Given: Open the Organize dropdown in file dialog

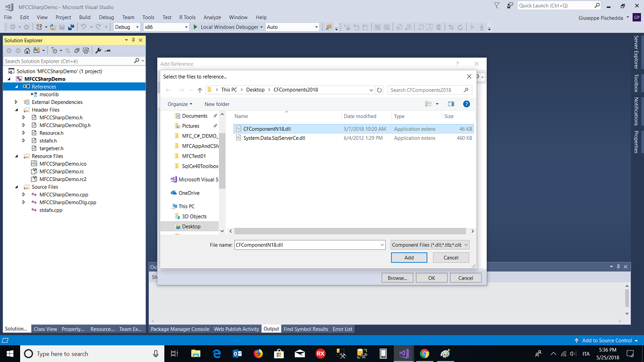Looking at the screenshot, I should [x=180, y=104].
